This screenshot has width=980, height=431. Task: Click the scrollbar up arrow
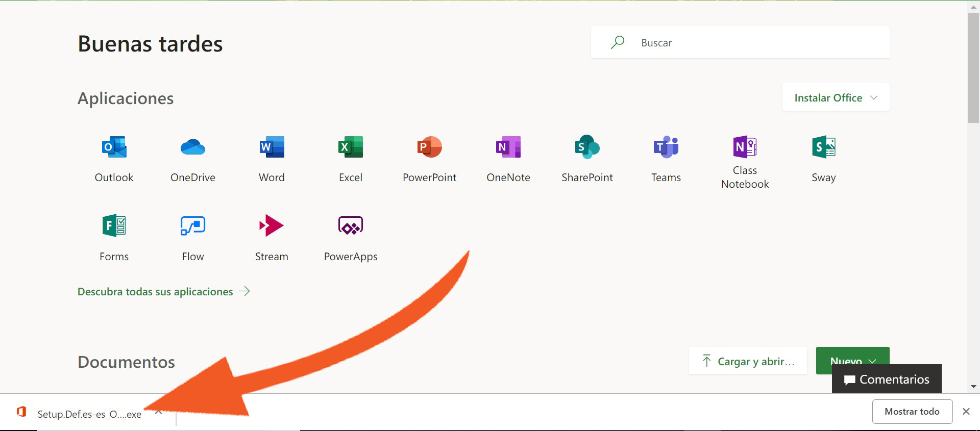973,7
